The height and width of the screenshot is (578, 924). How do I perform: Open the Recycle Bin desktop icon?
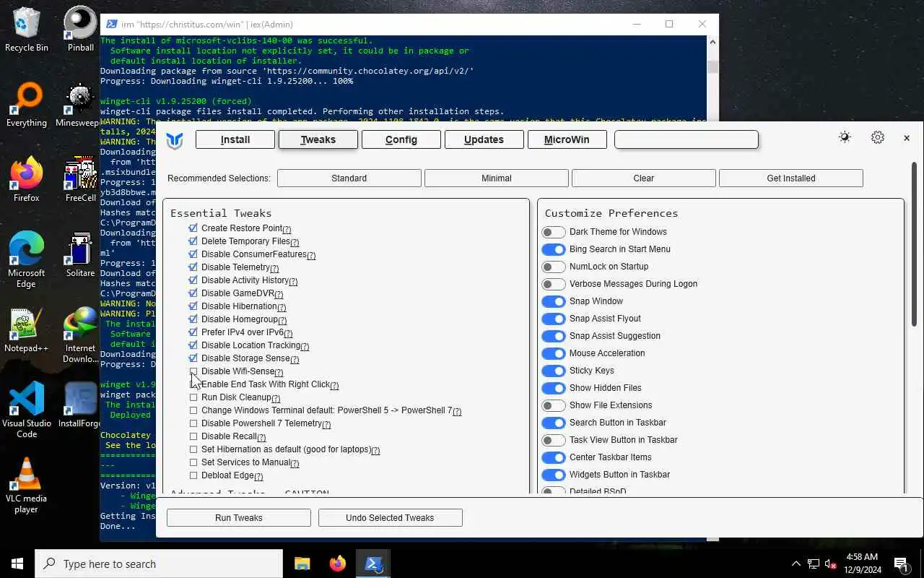(27, 29)
